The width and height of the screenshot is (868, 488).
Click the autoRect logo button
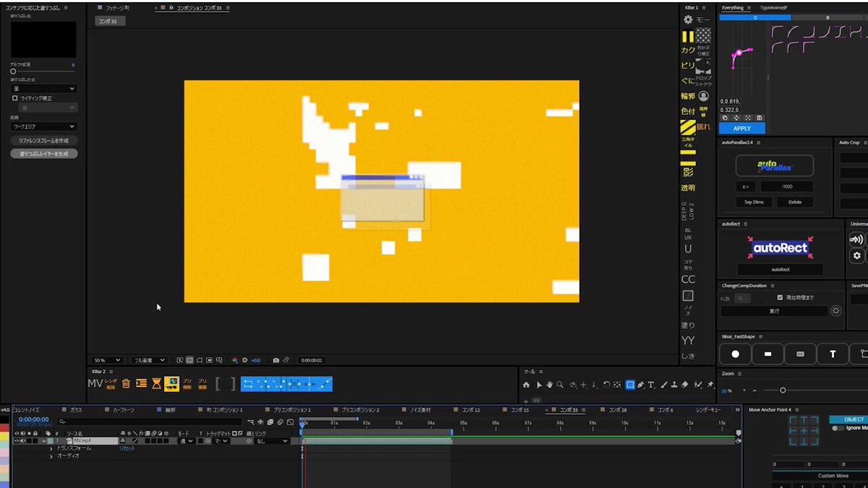point(780,248)
